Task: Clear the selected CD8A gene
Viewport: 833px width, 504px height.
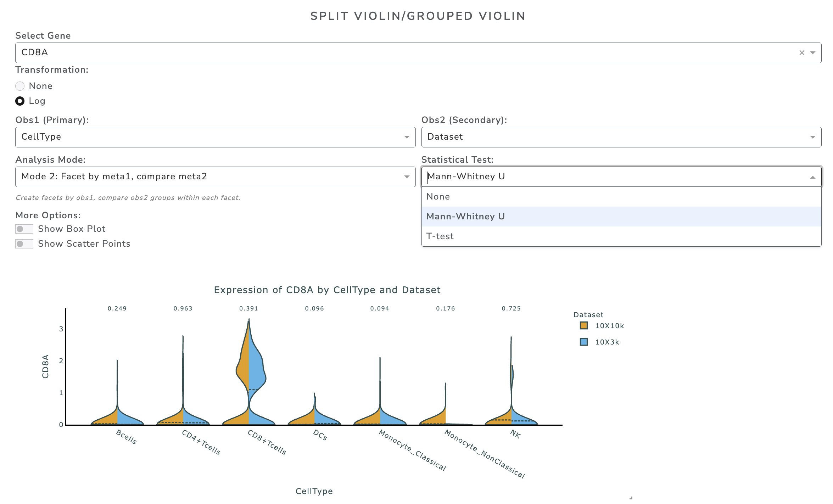Action: [801, 53]
